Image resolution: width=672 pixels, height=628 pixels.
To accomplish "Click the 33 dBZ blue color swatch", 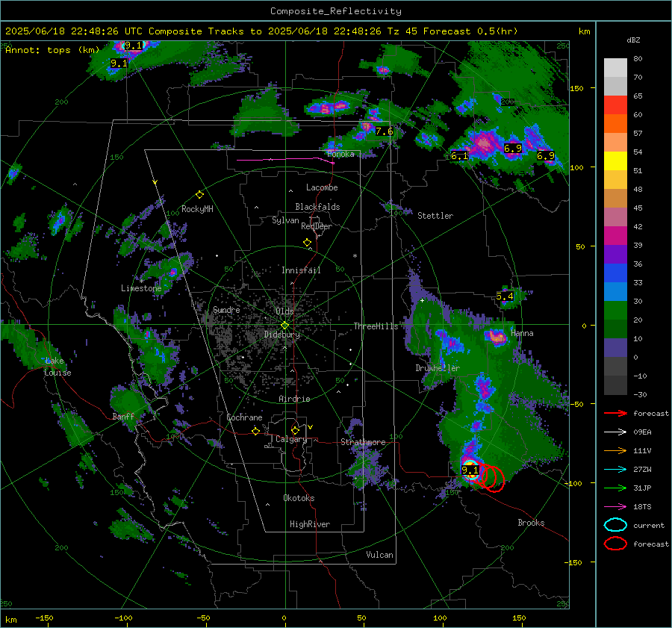I will [615, 291].
